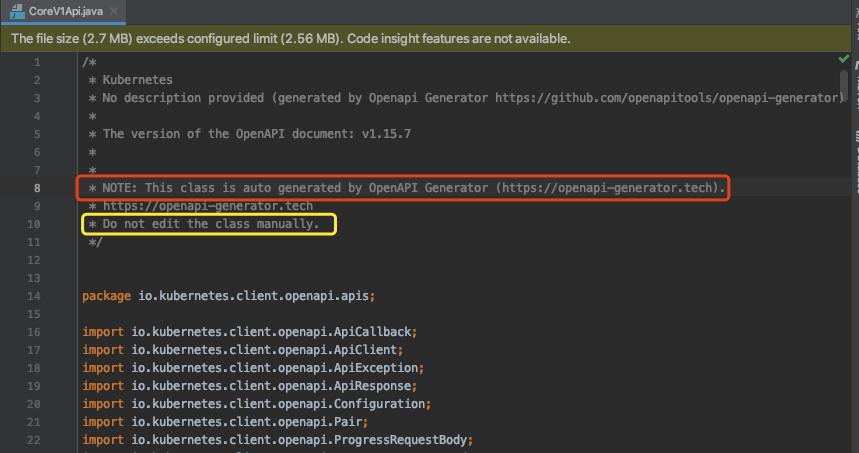
Task: Select the CoreV1Api.java tab
Action: [x=66, y=11]
